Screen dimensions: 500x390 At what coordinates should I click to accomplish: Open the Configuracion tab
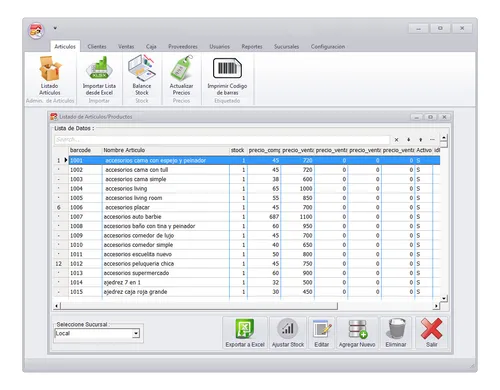click(328, 47)
